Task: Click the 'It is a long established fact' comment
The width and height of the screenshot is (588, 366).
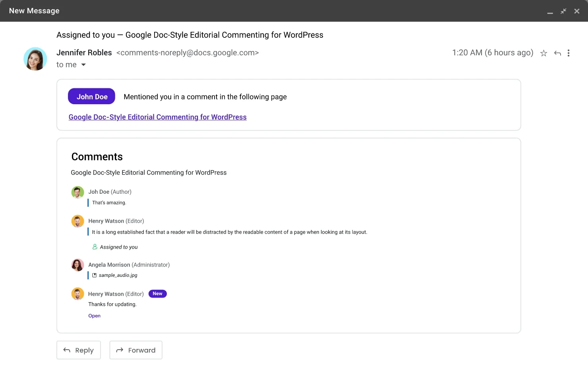Action: coord(230,232)
